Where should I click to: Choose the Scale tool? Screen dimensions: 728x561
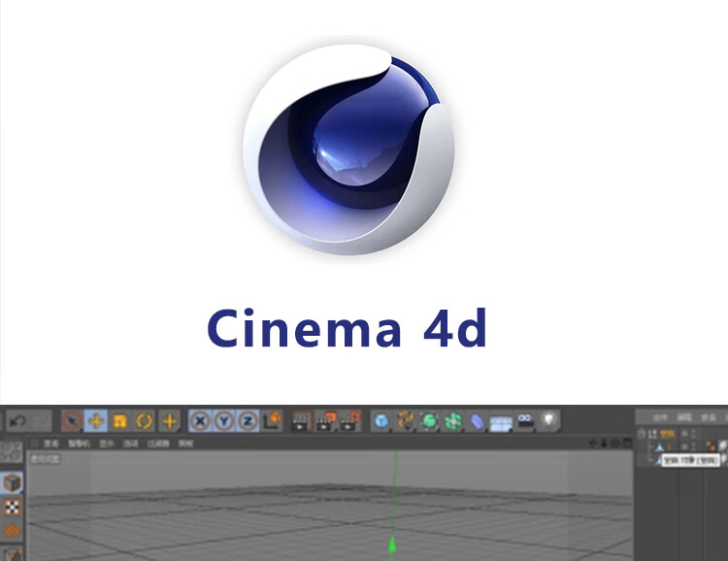click(x=120, y=421)
